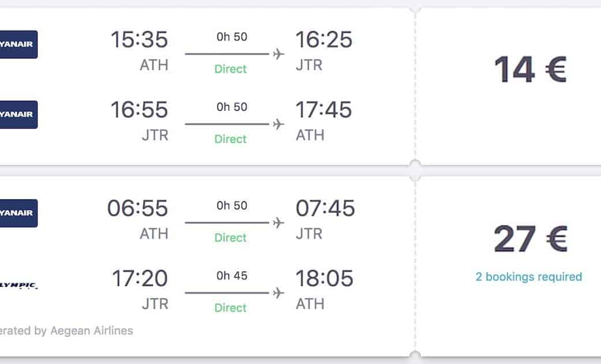Image resolution: width=601 pixels, height=364 pixels.
Task: Click the 18:05 arrival time
Action: 324,279
